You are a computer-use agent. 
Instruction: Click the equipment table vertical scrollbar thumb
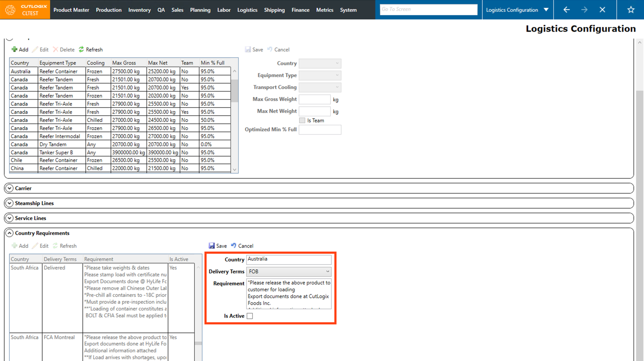click(235, 90)
